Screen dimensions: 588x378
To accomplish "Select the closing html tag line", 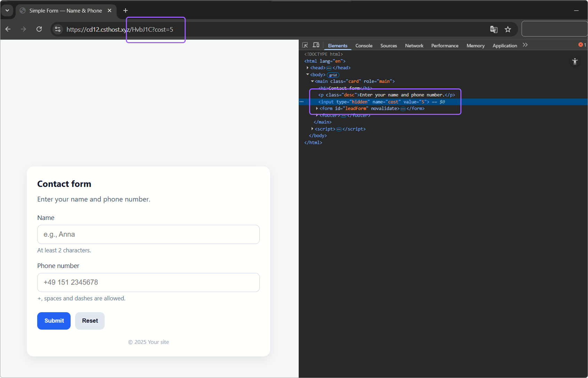I will point(313,142).
